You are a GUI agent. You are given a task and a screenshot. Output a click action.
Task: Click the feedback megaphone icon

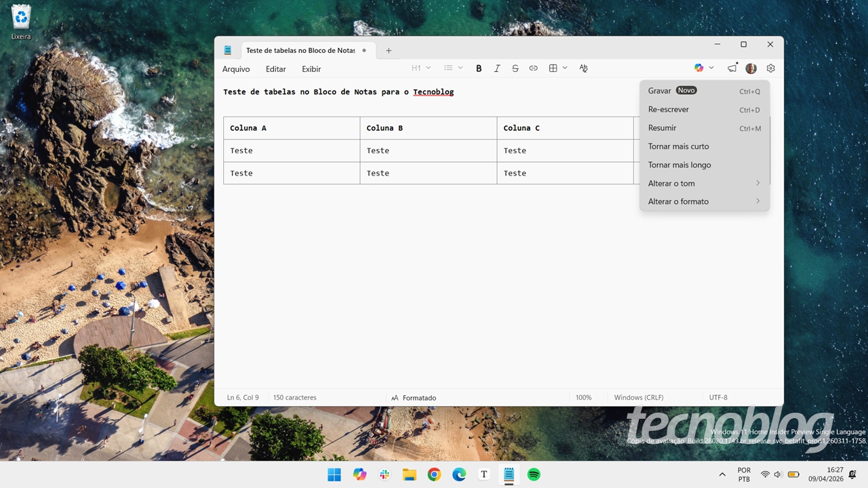pos(732,68)
